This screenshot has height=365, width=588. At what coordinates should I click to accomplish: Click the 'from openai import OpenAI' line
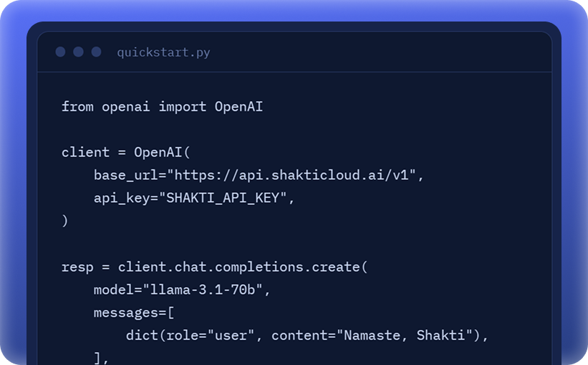coord(162,107)
